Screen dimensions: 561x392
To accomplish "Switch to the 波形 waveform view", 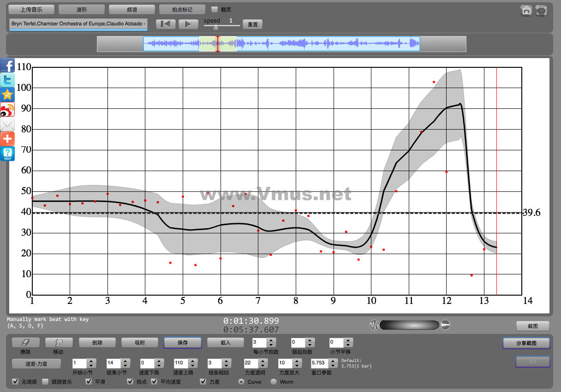I will [x=81, y=10].
